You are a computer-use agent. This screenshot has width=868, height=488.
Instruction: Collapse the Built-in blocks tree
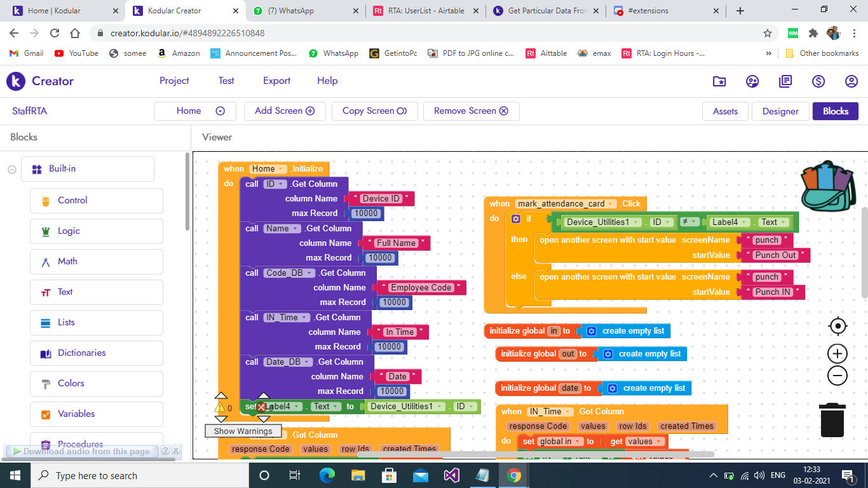pyautogui.click(x=11, y=169)
